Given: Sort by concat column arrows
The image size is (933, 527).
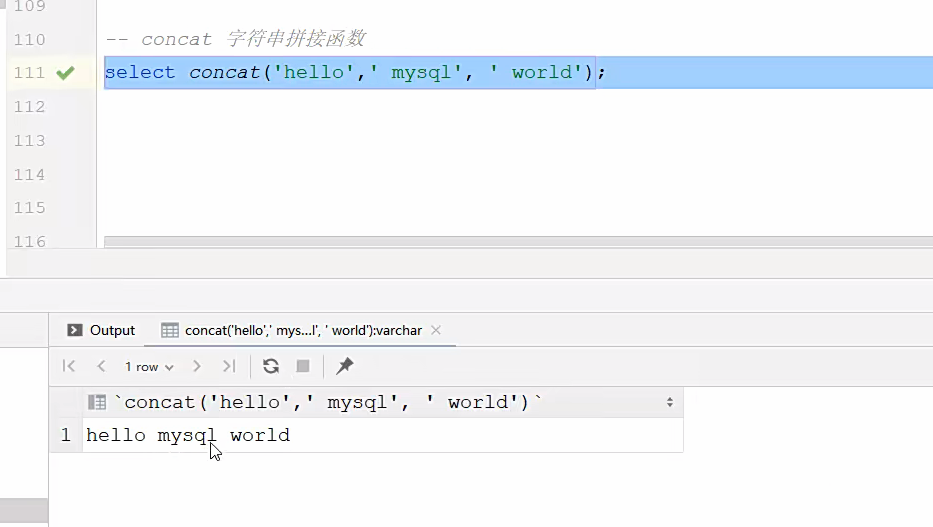Looking at the screenshot, I should pos(669,402).
